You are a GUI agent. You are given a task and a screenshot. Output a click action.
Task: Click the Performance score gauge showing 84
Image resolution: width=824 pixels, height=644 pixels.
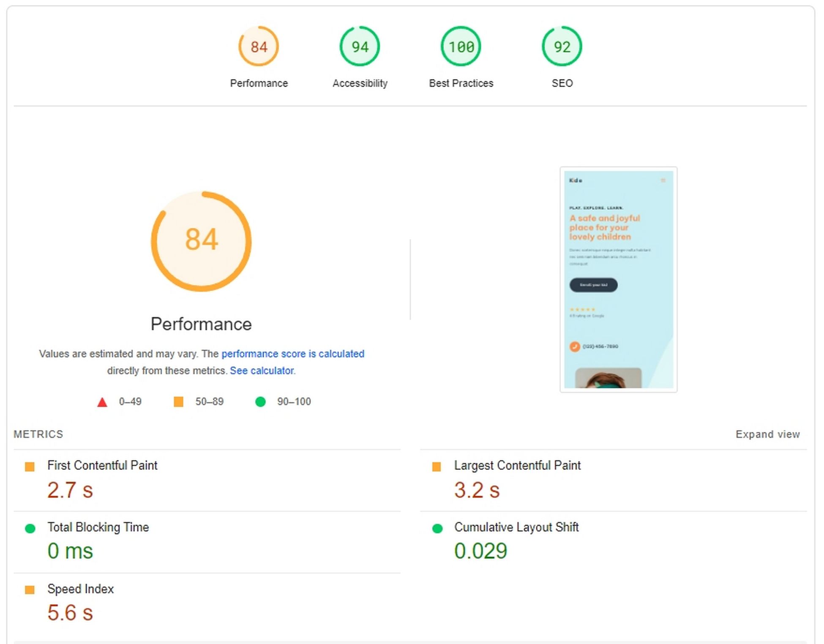pyautogui.click(x=259, y=46)
